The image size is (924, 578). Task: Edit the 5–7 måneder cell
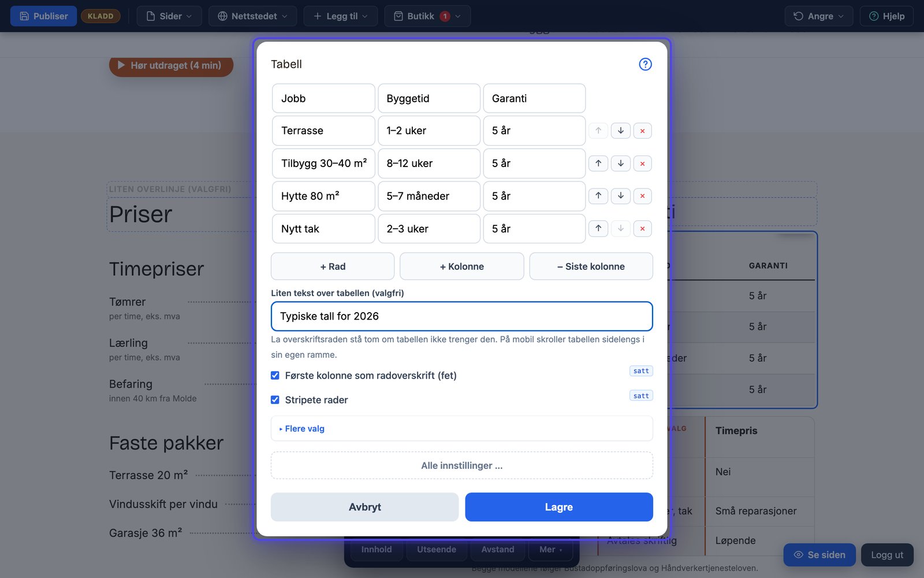(429, 196)
